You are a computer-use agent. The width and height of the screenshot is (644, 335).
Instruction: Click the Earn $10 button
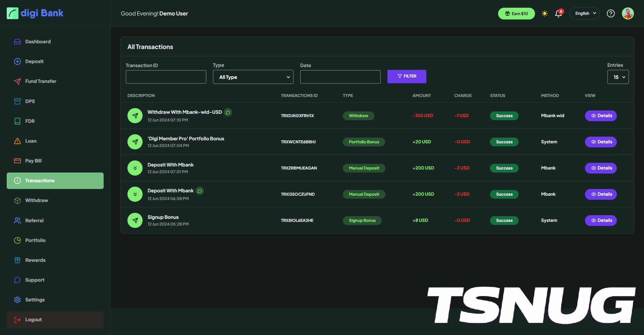click(516, 14)
